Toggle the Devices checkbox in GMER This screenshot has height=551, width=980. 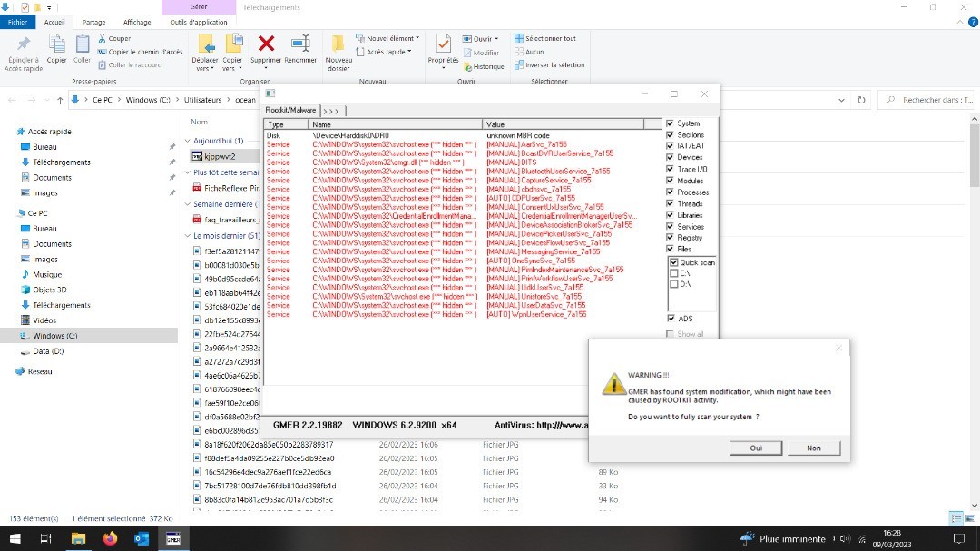click(670, 157)
